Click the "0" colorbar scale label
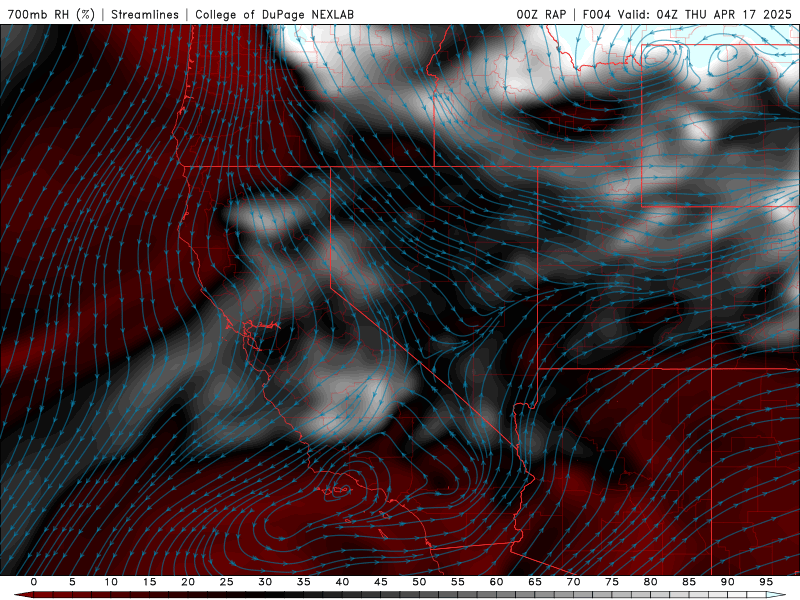 tap(34, 582)
